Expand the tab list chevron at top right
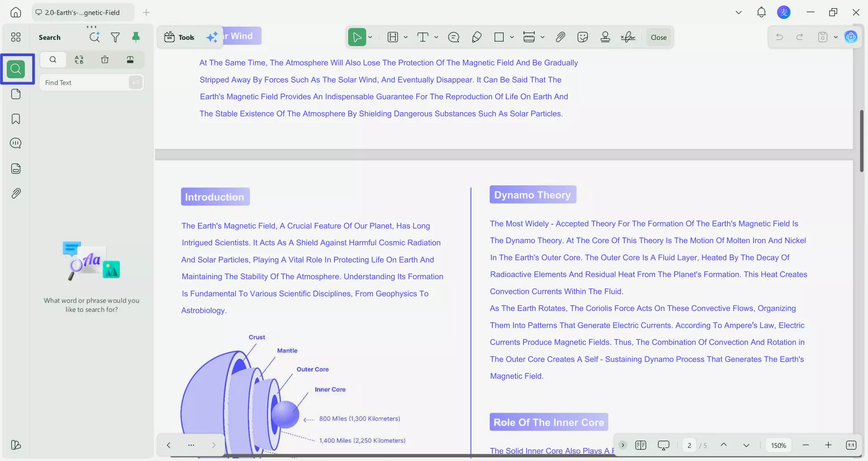868x461 pixels. click(x=739, y=13)
